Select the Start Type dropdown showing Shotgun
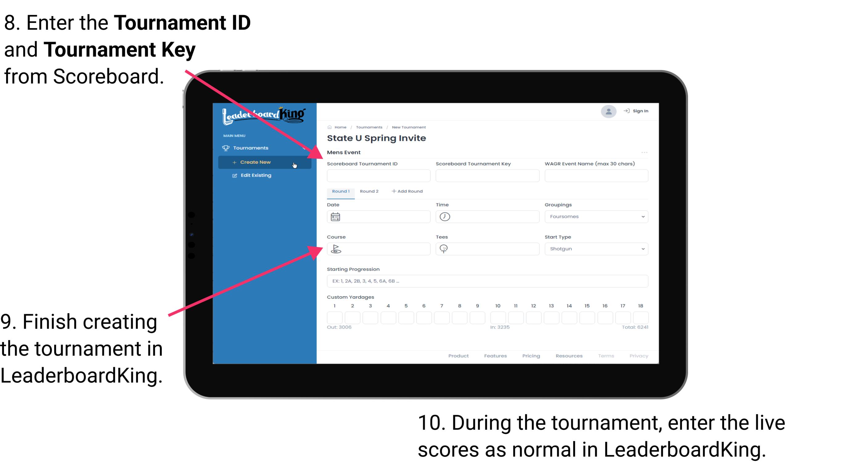 click(x=596, y=248)
